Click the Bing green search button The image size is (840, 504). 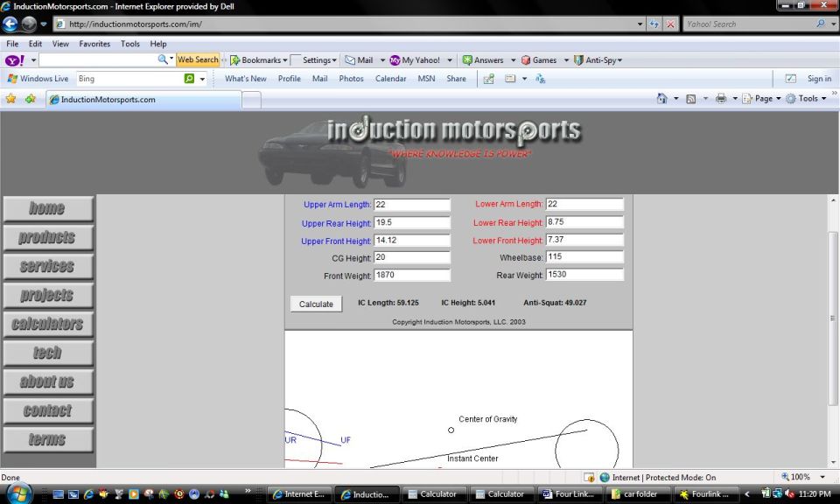[x=189, y=79]
